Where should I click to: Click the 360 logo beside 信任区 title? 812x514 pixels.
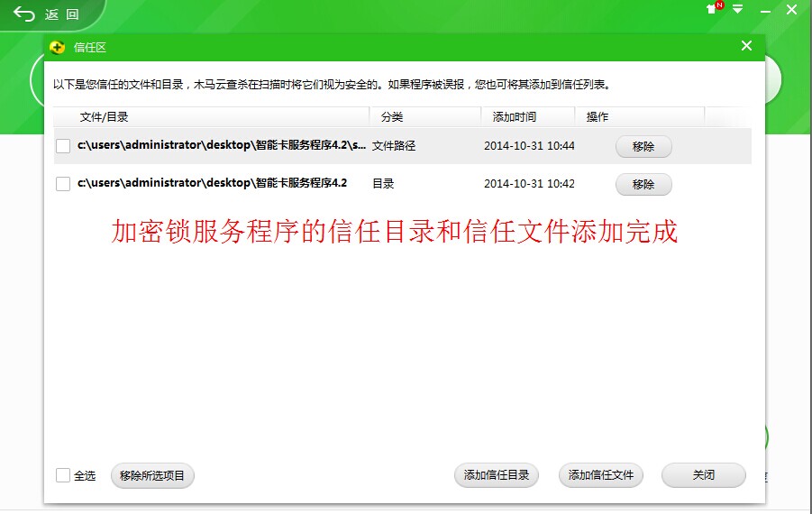pyautogui.click(x=58, y=48)
